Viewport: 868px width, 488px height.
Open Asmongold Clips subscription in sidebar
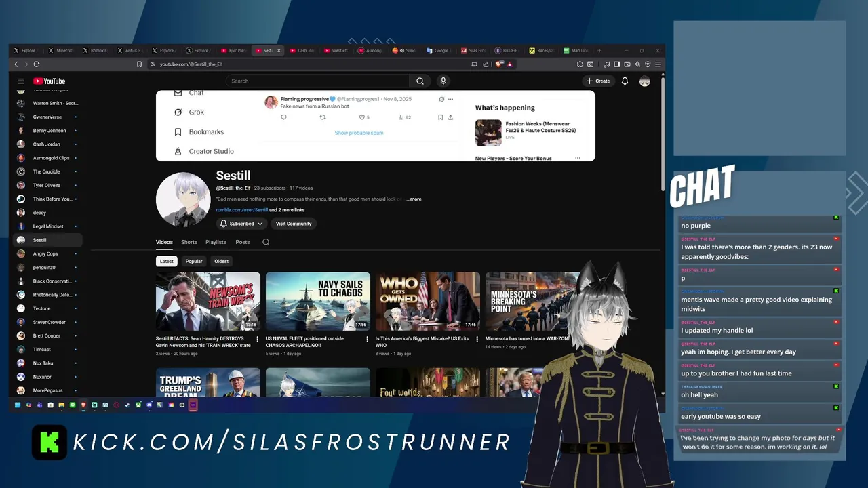tap(47, 158)
